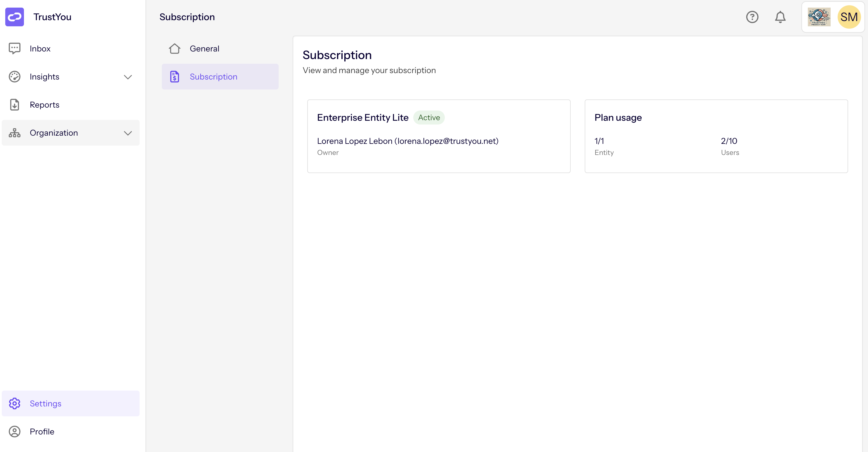Open Settings in sidebar
The image size is (868, 452).
70,403
